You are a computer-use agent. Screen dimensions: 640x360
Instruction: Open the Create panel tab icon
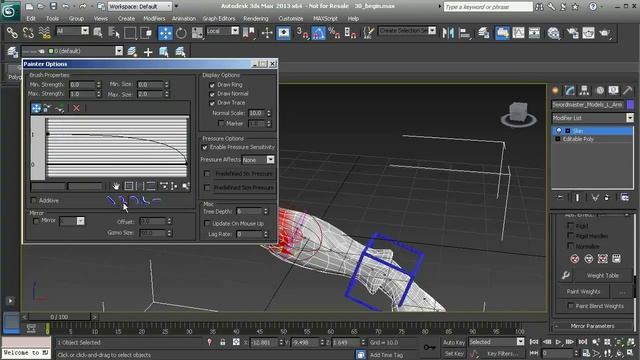(555, 90)
